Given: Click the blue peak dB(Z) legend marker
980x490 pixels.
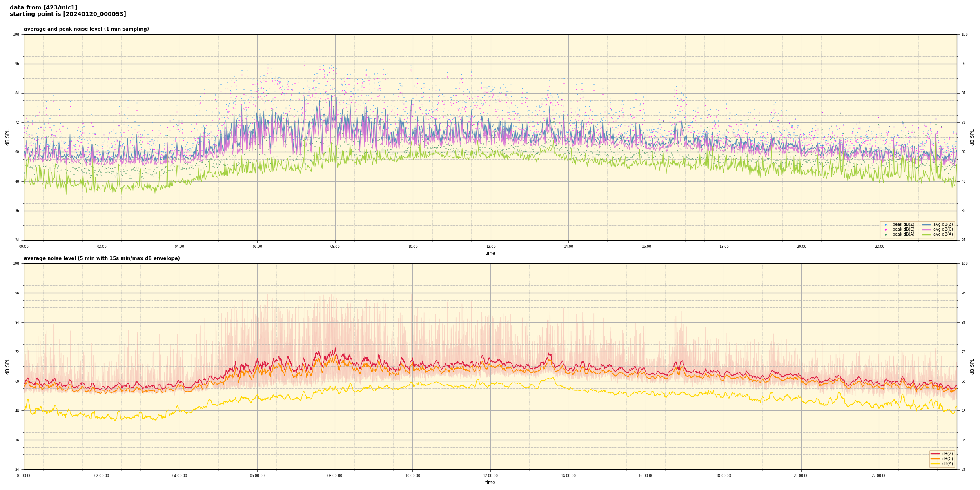Looking at the screenshot, I should (886, 225).
